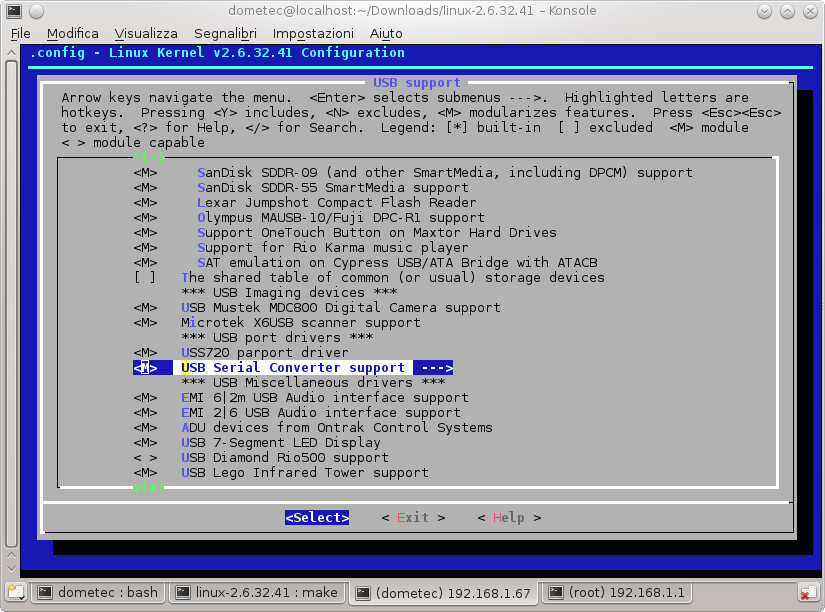Switch to the linux-2.6.32.41 : make tab
The width and height of the screenshot is (825, 612).
pyautogui.click(x=256, y=592)
